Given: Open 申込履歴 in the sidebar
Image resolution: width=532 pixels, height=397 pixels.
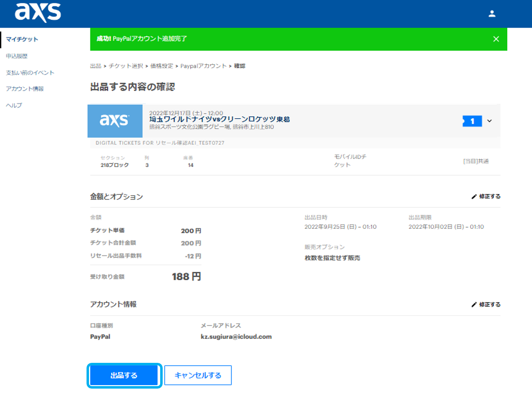Looking at the screenshot, I should [x=16, y=56].
